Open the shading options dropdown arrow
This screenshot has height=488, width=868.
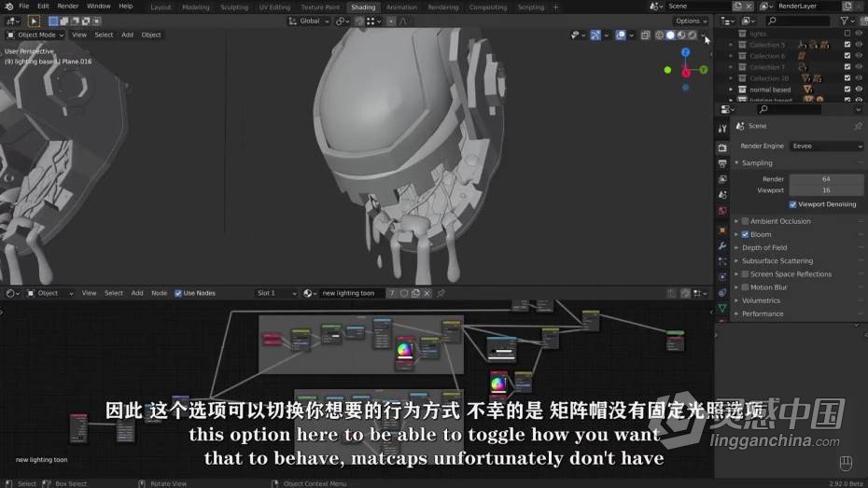click(704, 35)
